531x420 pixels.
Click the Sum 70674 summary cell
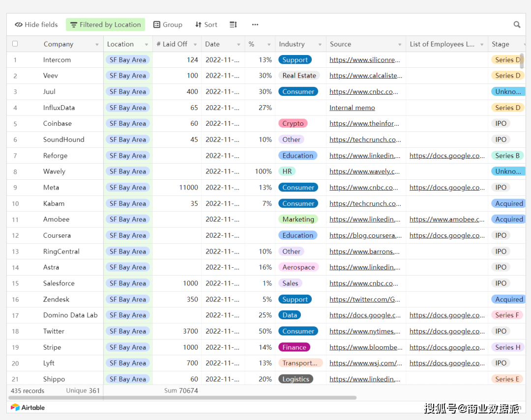coord(181,391)
